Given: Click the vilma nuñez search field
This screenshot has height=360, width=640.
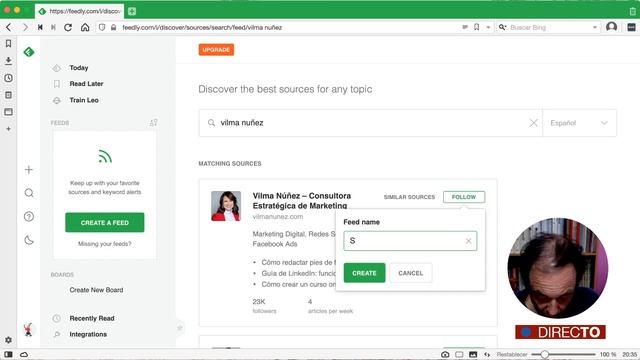Looking at the screenshot, I should click(371, 123).
